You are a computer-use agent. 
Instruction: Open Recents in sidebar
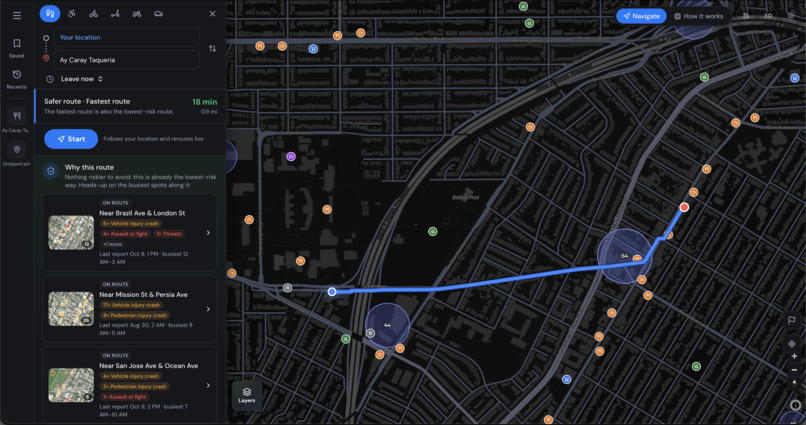tap(16, 79)
